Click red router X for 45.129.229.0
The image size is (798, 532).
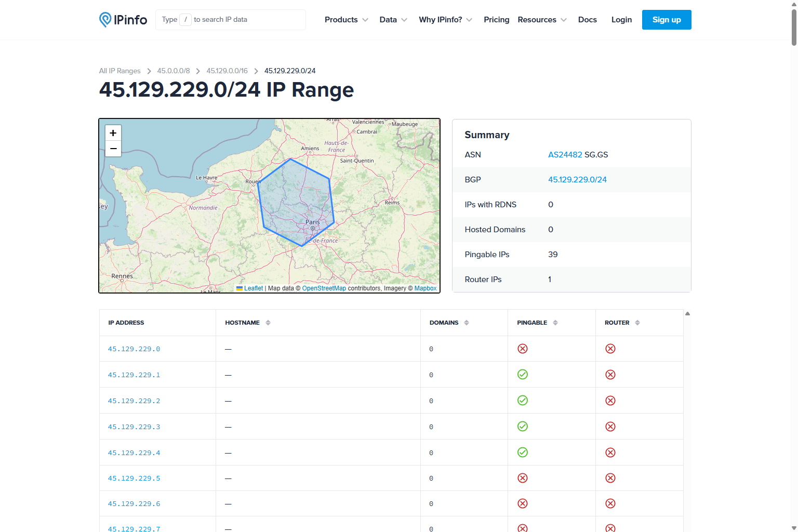point(610,349)
